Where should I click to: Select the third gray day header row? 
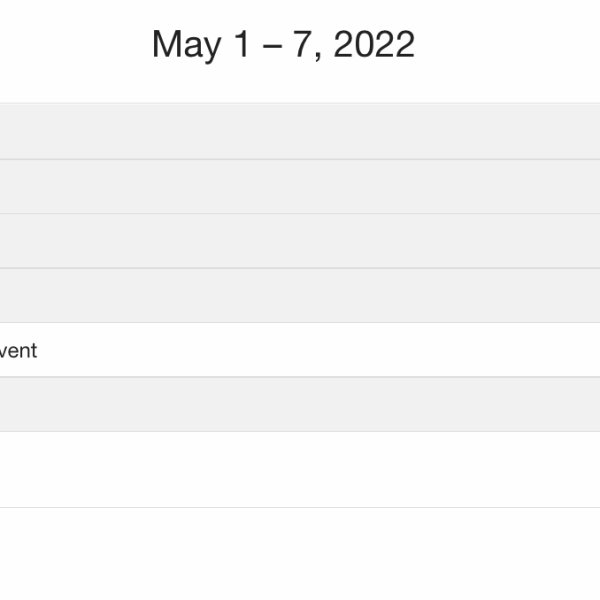(300, 241)
